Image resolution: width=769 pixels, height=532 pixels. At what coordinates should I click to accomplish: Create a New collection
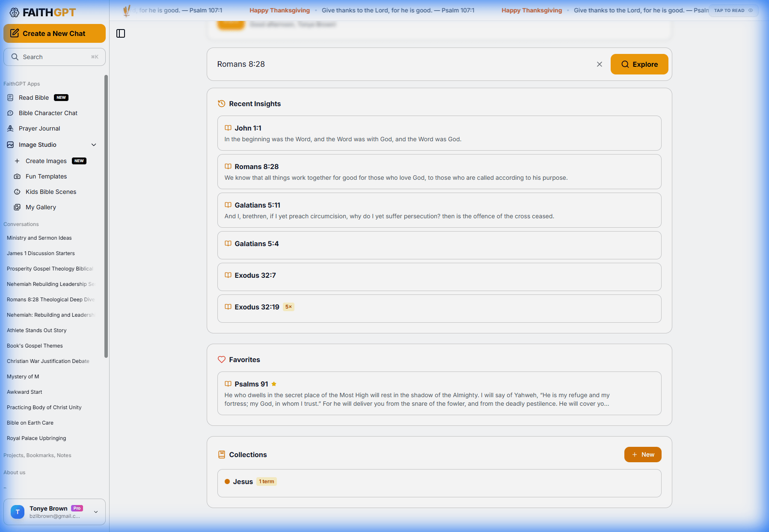click(643, 454)
